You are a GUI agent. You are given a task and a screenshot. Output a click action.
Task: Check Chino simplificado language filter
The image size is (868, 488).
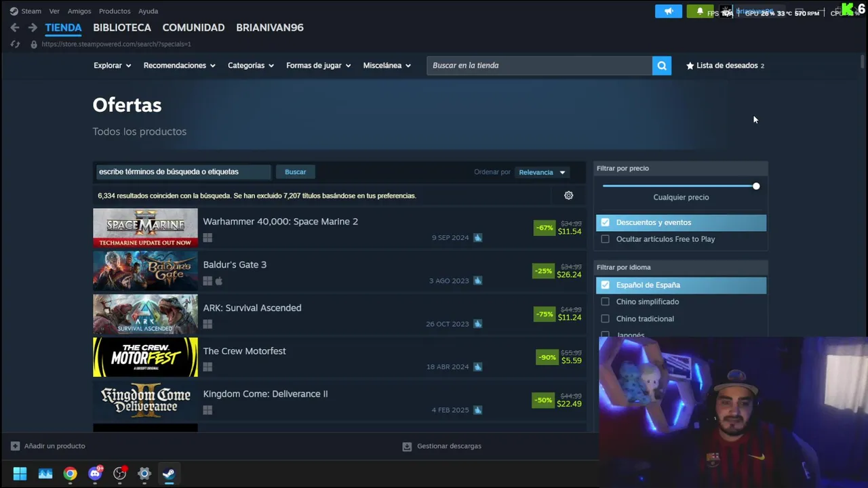(x=605, y=302)
